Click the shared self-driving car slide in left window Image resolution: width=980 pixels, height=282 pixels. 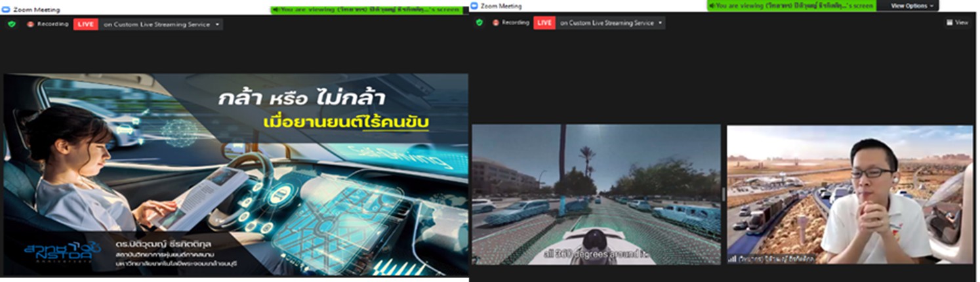235,174
